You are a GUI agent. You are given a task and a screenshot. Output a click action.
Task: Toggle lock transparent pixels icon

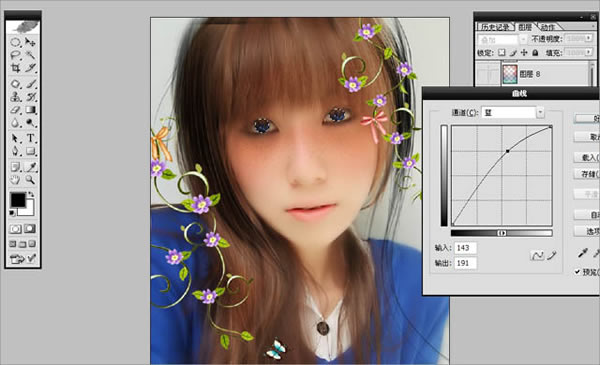point(501,52)
